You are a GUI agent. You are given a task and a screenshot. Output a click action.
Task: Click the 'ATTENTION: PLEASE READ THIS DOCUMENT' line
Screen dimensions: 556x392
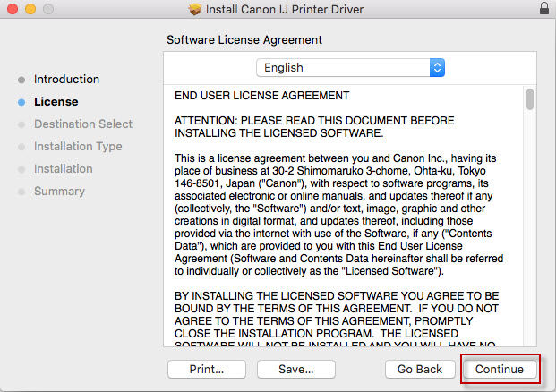click(314, 121)
